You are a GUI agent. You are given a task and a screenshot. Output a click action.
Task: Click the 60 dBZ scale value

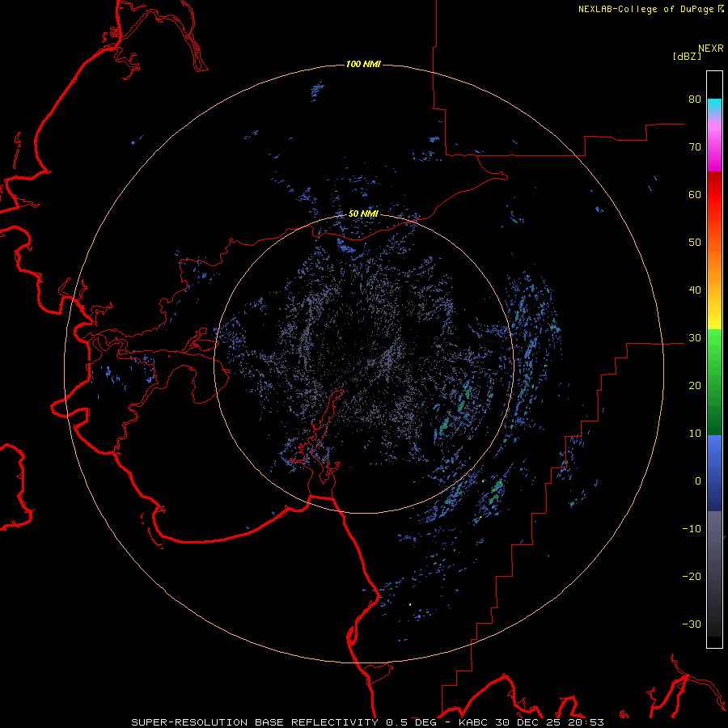point(695,194)
